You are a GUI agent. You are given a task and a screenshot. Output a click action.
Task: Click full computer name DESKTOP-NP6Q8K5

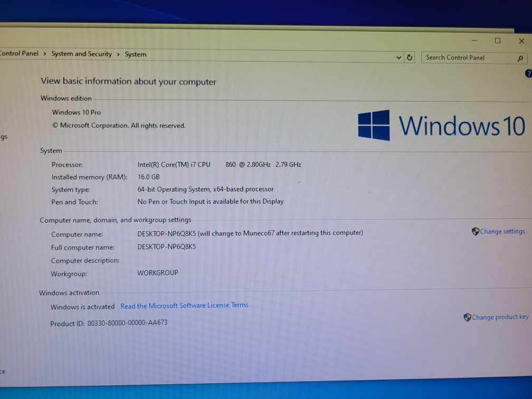coord(167,246)
